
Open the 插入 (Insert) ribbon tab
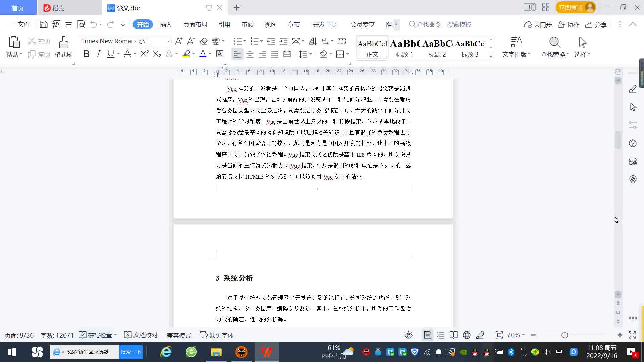pyautogui.click(x=166, y=24)
